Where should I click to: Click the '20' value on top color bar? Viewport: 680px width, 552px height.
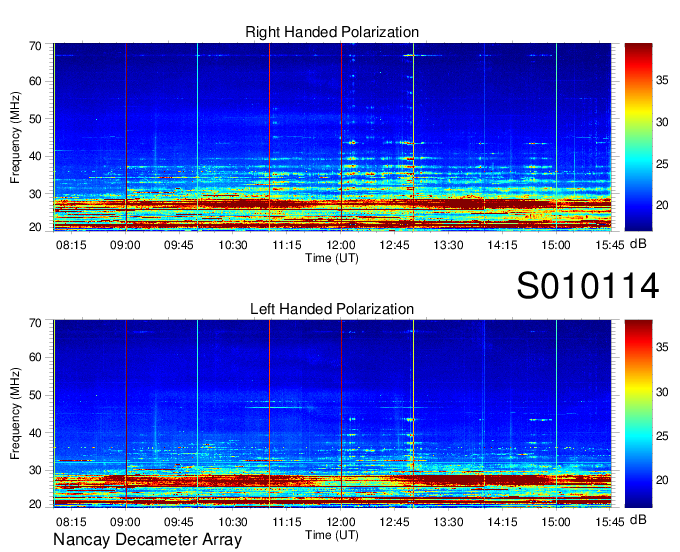tap(662, 205)
